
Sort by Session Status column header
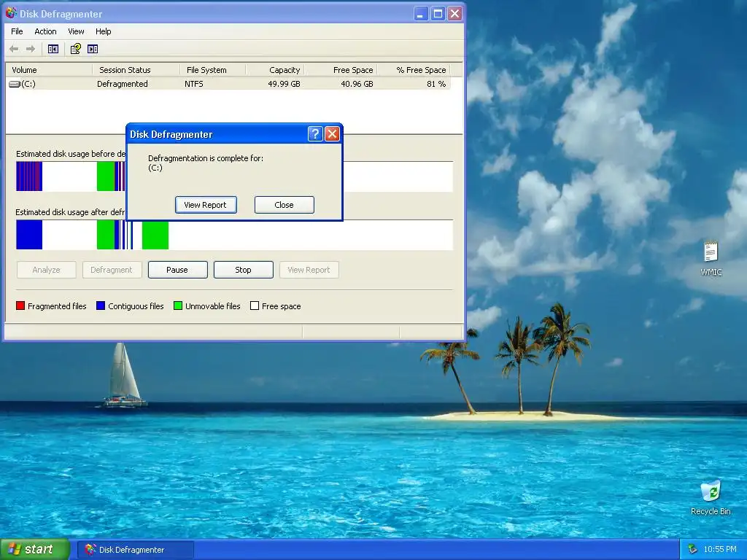pyautogui.click(x=136, y=70)
